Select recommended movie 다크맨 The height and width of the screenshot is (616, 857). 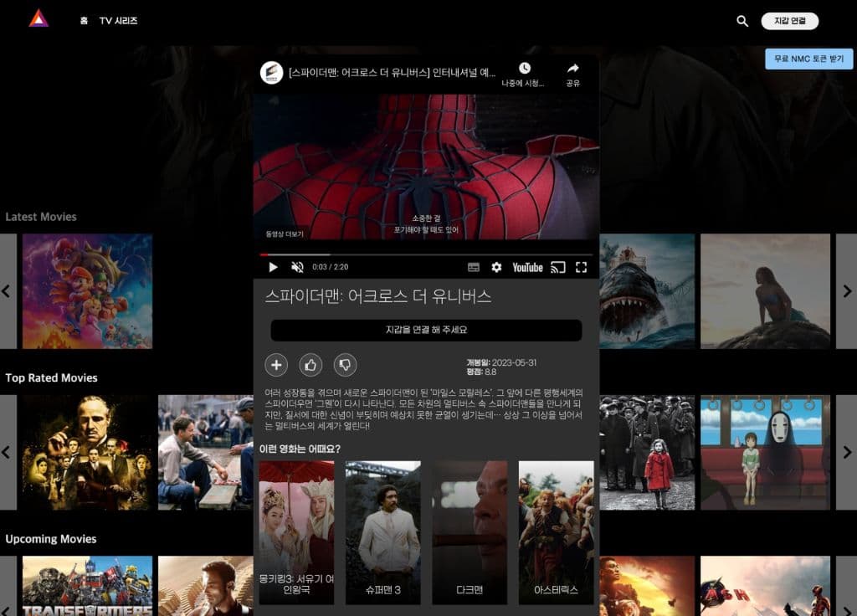point(470,532)
